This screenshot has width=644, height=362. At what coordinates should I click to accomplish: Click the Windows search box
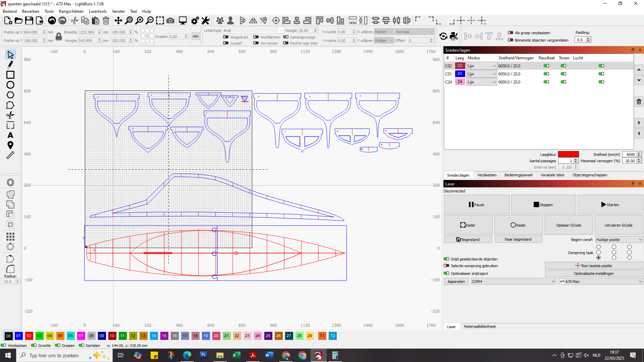(x=64, y=355)
